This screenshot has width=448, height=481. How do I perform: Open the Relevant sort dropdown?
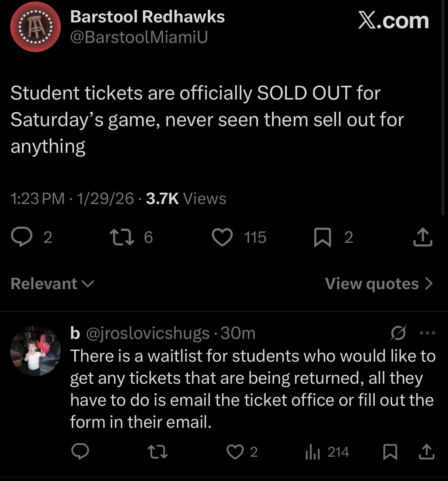[x=52, y=284]
